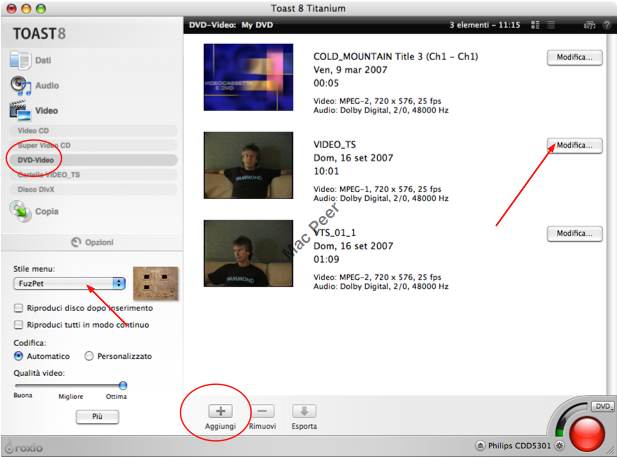Click the FuzPet menu style preview
This screenshot has width=617, height=457.
pos(156,283)
